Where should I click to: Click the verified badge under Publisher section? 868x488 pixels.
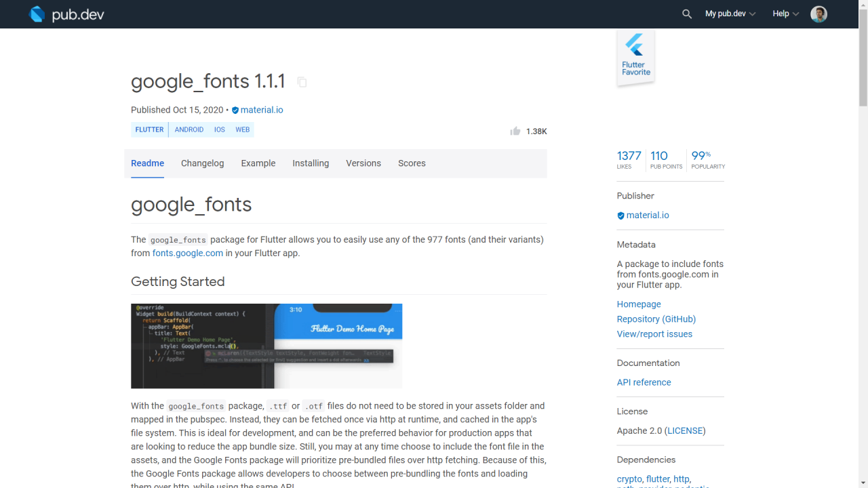tap(620, 215)
